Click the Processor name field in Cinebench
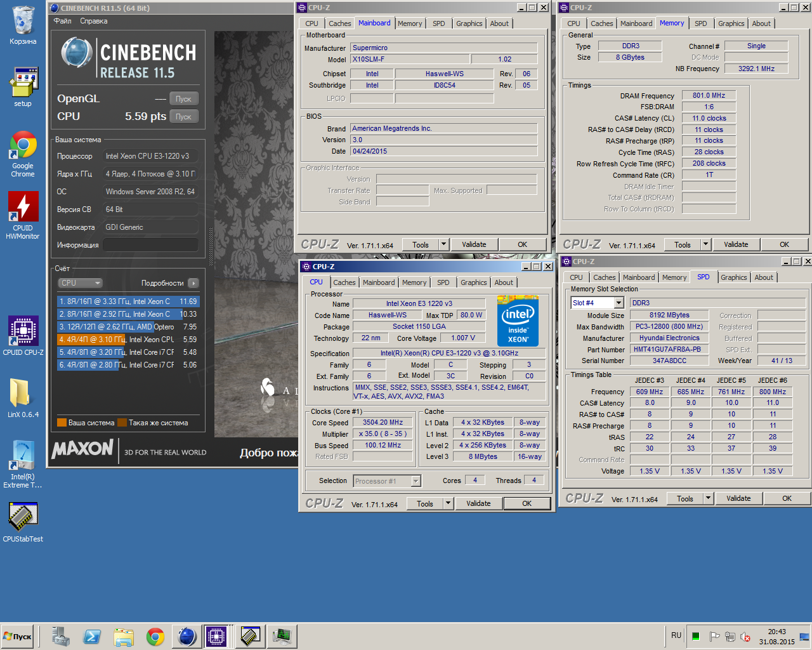Viewport: 812px width, 650px height. [150, 156]
